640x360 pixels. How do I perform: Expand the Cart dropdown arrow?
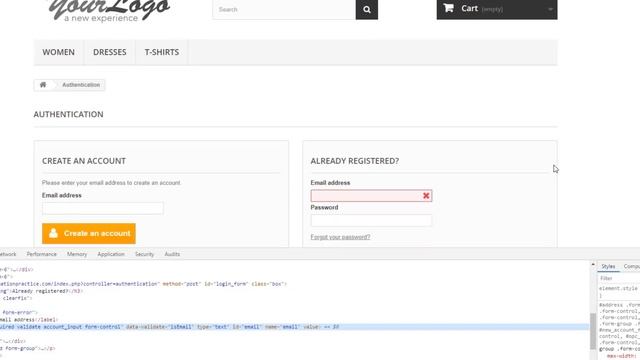(550, 9)
